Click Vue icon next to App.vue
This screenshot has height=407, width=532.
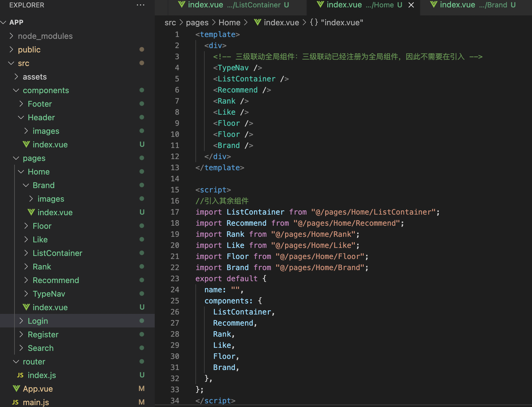click(16, 388)
